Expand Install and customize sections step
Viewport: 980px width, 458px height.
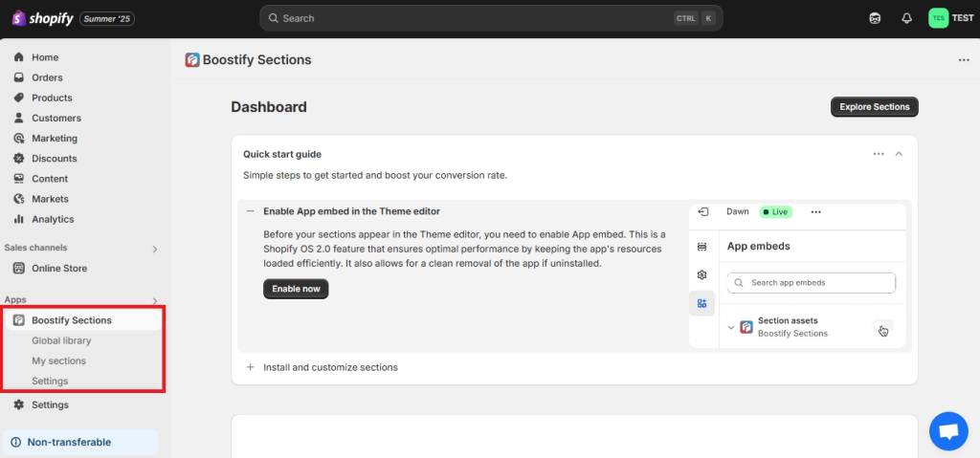[251, 367]
